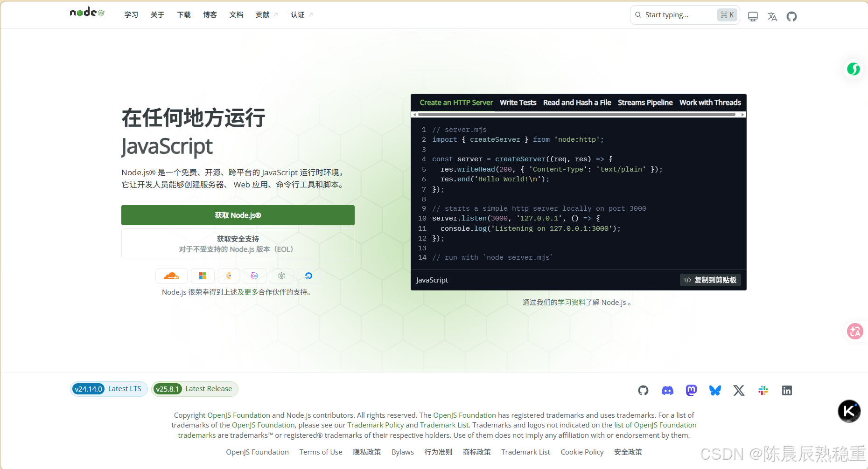Screen dimensions: 868x469
Task: Open the Trademark Policy link in the copyright text
Action: click(x=376, y=425)
